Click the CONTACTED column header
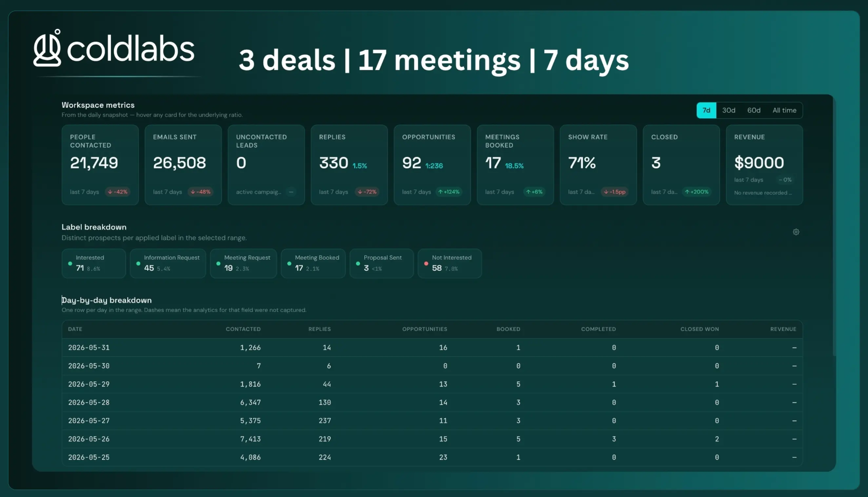The image size is (868, 497). pyautogui.click(x=243, y=329)
